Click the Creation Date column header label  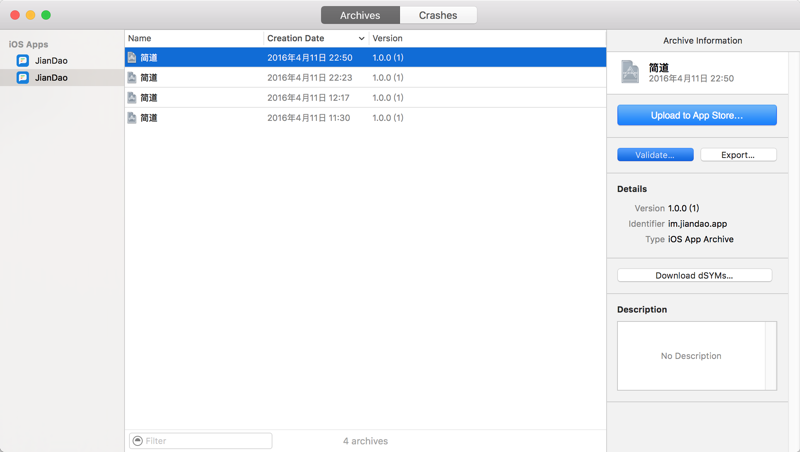click(295, 38)
